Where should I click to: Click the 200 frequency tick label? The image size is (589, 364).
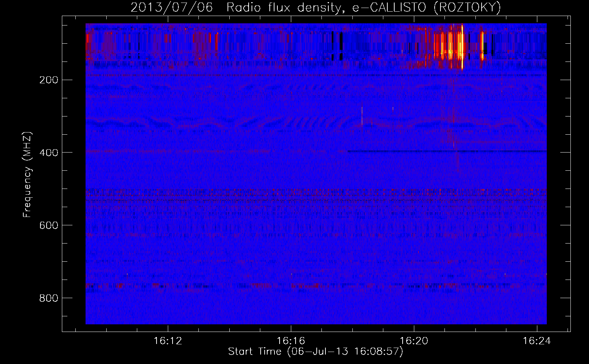click(48, 80)
